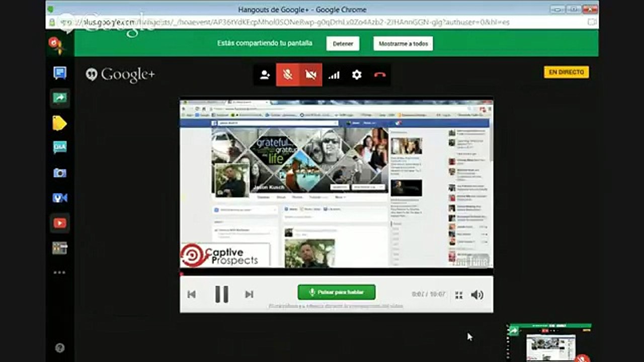
Task: Launch the Cameraman app in the sidebar
Action: (x=60, y=198)
